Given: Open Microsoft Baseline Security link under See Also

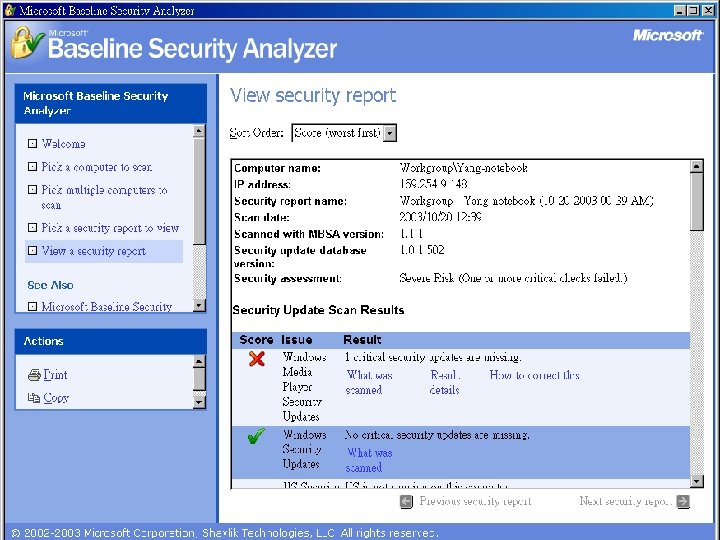Looking at the screenshot, I should point(107,306).
